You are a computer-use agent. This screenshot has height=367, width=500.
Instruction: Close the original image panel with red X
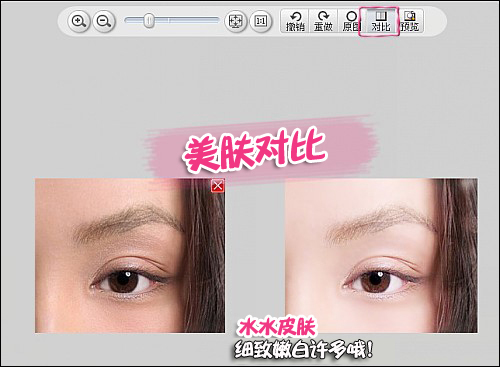coord(218,186)
